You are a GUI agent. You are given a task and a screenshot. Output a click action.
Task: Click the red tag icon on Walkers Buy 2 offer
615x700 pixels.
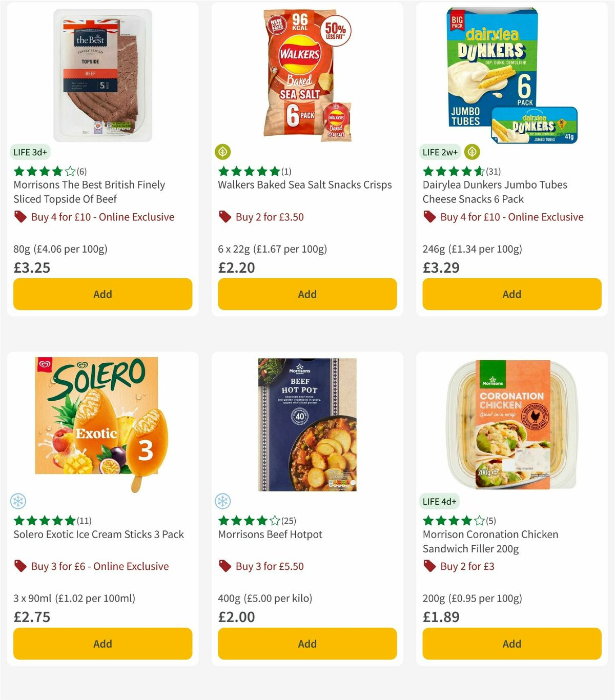225,217
